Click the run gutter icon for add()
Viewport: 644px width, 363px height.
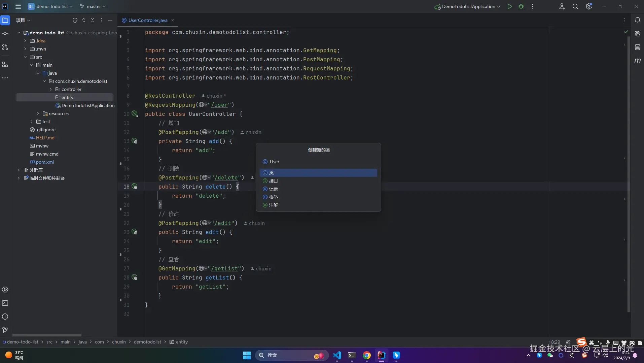(x=135, y=141)
